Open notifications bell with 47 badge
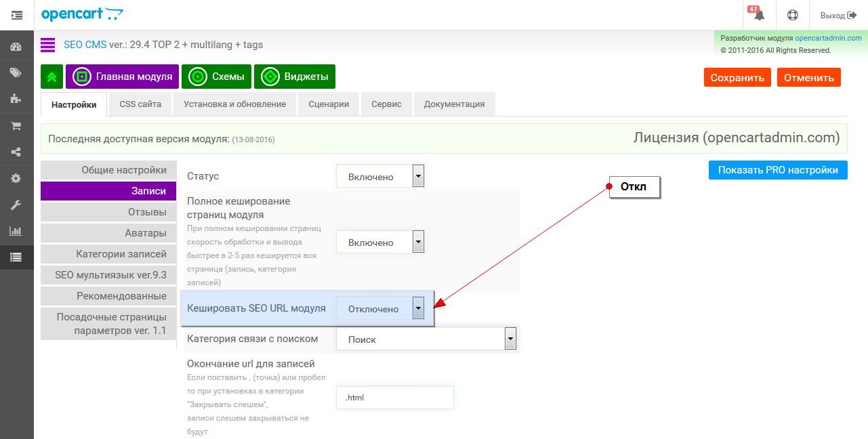The height and width of the screenshot is (439, 868). point(758,14)
